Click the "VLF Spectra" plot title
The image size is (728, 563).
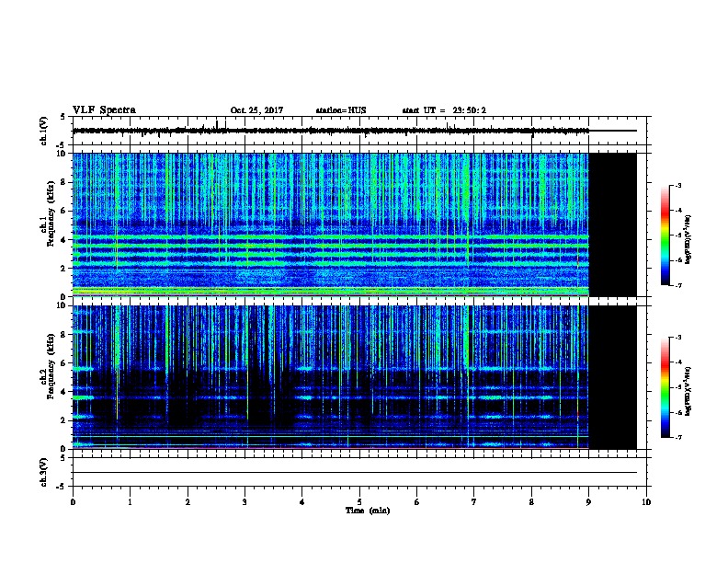click(x=105, y=110)
